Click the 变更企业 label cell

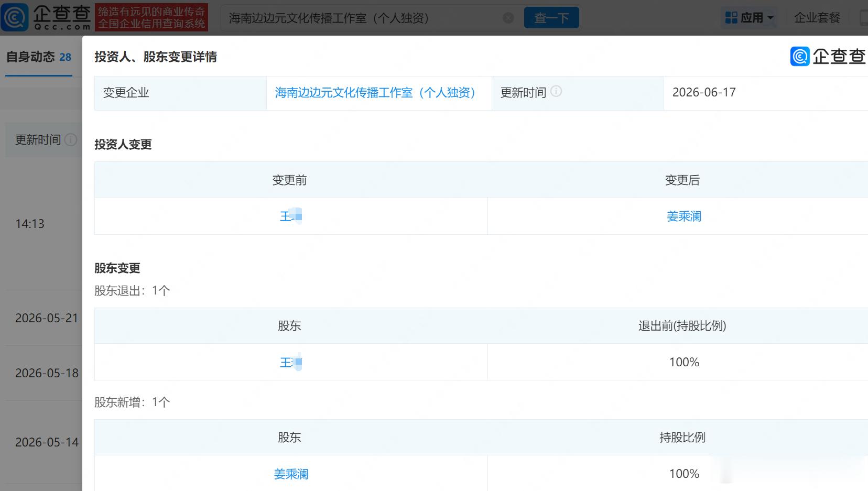180,93
